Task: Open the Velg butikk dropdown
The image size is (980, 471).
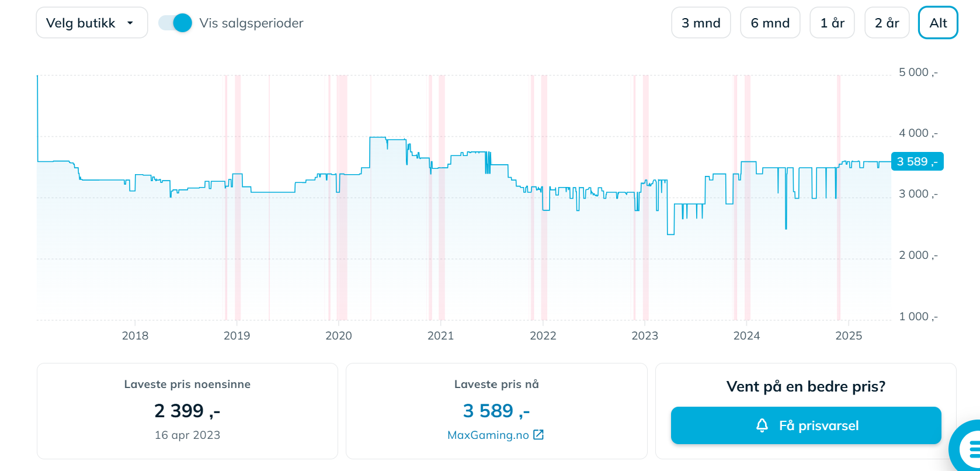Action: [x=92, y=23]
